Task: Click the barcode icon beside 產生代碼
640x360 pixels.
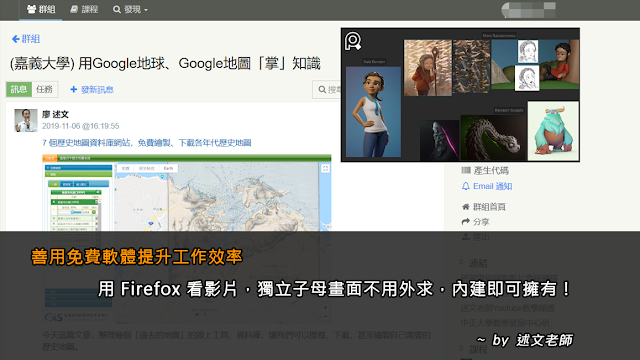Action: [x=466, y=170]
